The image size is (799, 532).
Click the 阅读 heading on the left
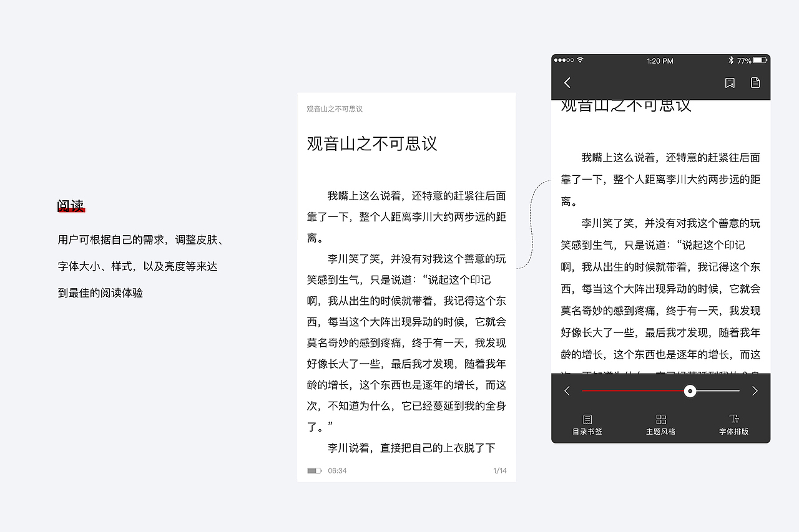pos(71,206)
